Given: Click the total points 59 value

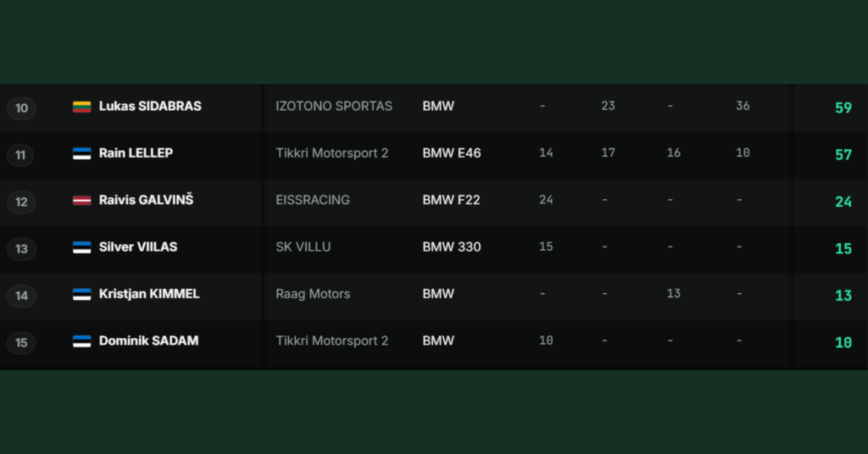Looking at the screenshot, I should click(x=843, y=108).
